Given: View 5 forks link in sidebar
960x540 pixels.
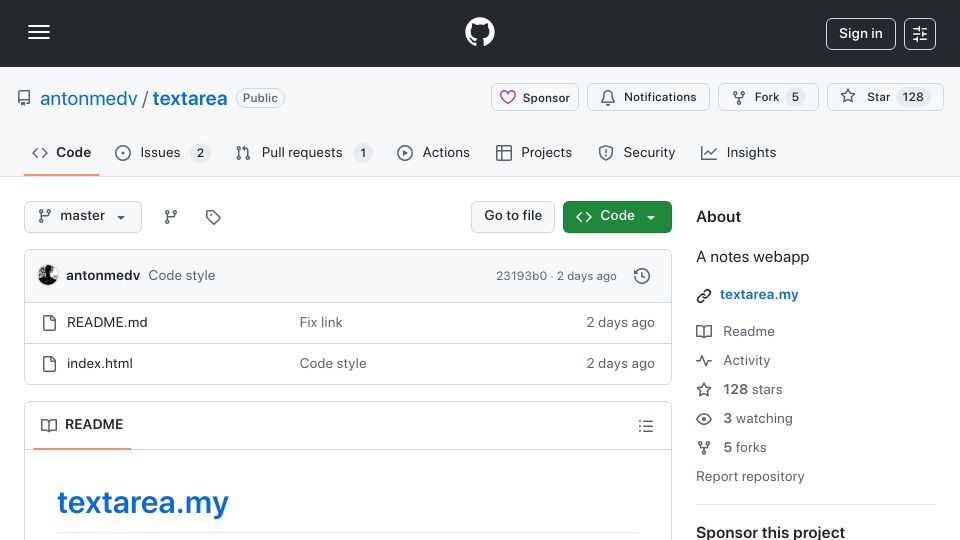Looking at the screenshot, I should click(732, 448).
